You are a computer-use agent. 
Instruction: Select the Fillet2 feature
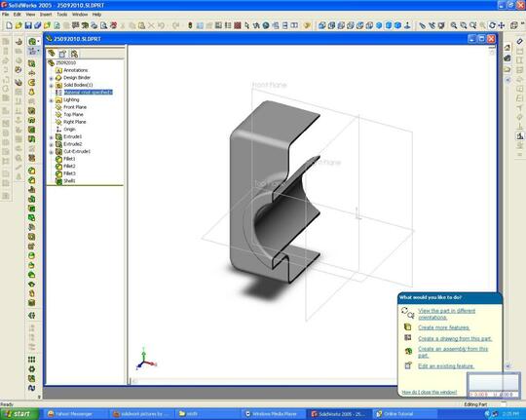point(69,167)
